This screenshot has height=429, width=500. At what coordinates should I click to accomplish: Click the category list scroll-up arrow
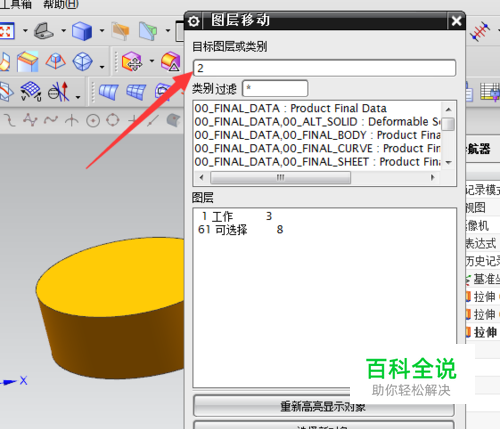pos(448,109)
